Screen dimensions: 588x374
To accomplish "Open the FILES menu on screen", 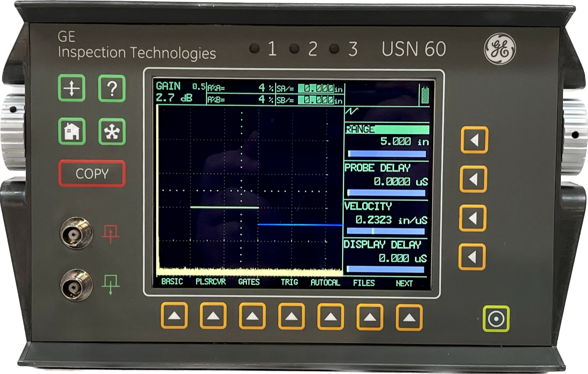I will (x=364, y=283).
